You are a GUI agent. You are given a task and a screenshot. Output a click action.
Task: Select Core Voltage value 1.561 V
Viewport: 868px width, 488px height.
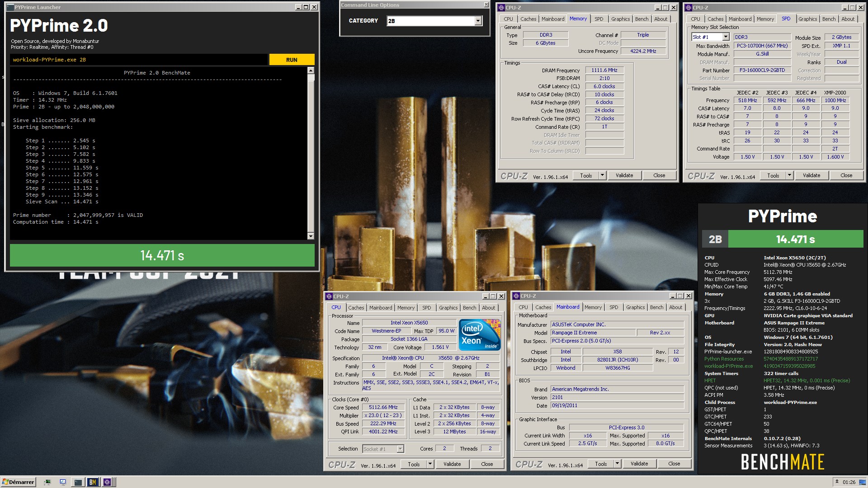[440, 347]
